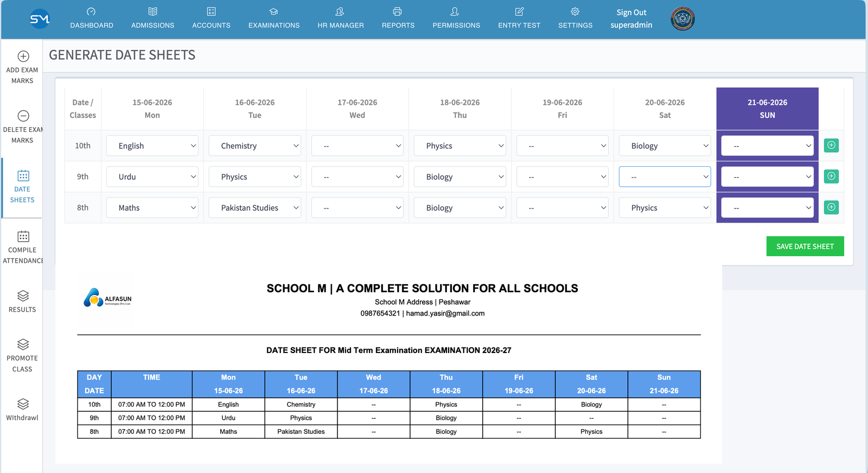
Task: Click the Alfasun logo in date sheet
Action: [x=107, y=298]
